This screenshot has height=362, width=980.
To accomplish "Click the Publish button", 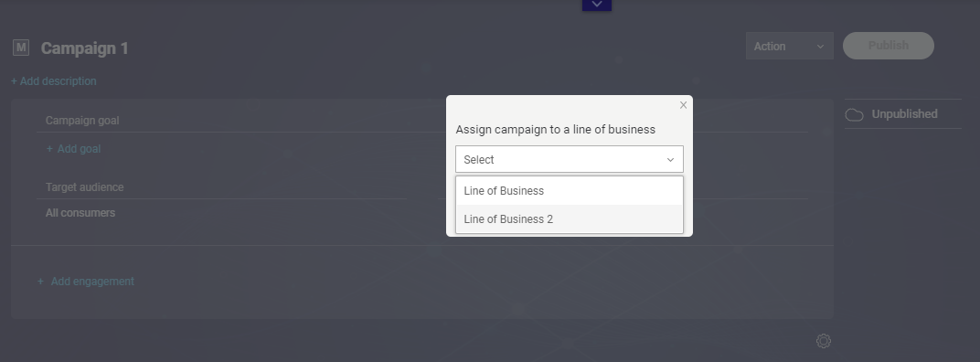I will 889,46.
